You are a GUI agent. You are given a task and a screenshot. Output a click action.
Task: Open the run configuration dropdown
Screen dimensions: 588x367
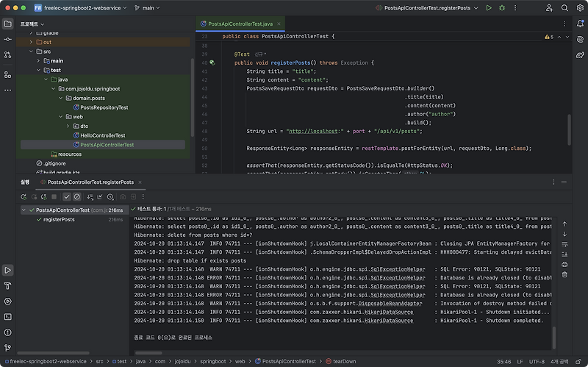click(426, 7)
